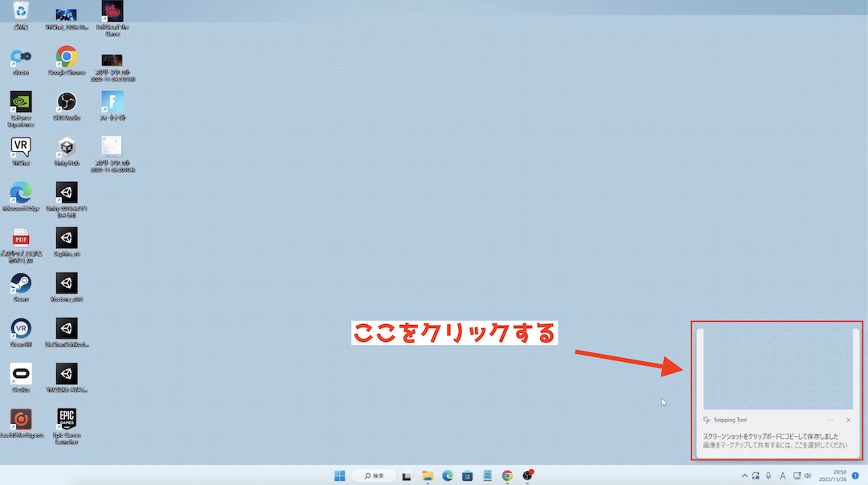
Task: Open the VRChat desktop shortcut
Action: 20,146
